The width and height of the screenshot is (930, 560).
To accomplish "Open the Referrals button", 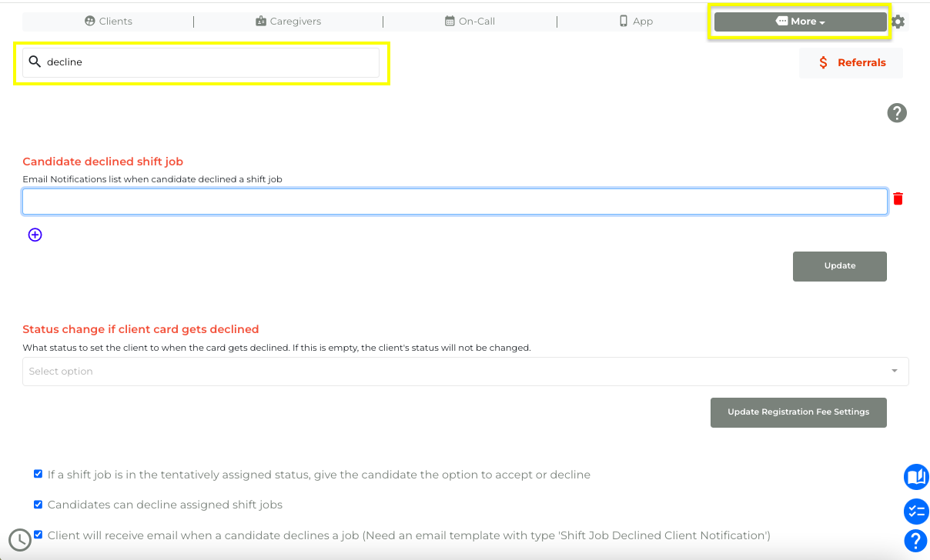I will (851, 63).
